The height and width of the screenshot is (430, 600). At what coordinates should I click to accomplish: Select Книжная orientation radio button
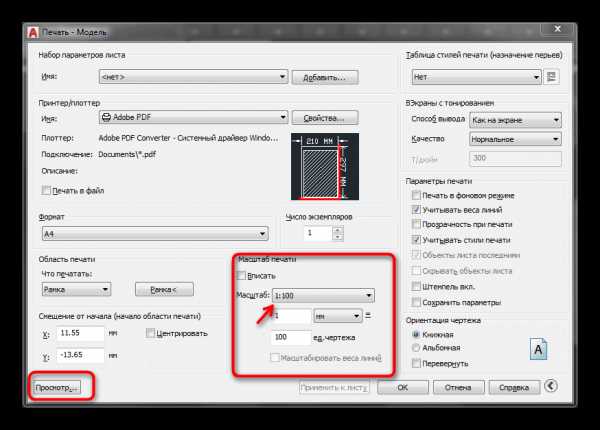[416, 334]
